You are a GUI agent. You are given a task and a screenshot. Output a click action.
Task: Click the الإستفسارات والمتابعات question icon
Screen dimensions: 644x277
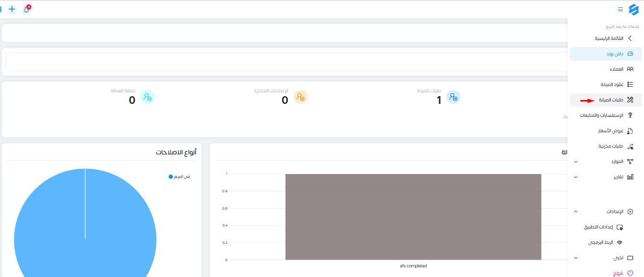click(630, 115)
